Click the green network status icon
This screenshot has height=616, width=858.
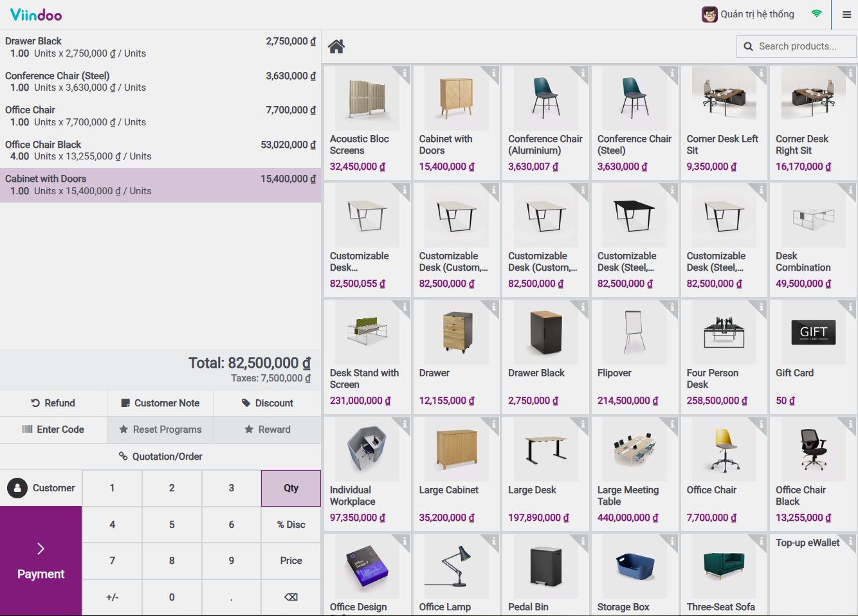coord(817,14)
